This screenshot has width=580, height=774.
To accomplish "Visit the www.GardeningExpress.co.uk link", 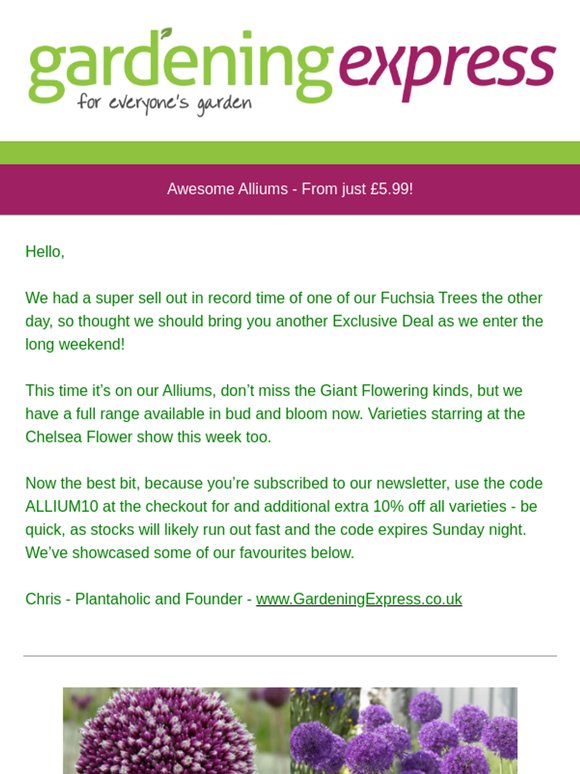I will [359, 599].
